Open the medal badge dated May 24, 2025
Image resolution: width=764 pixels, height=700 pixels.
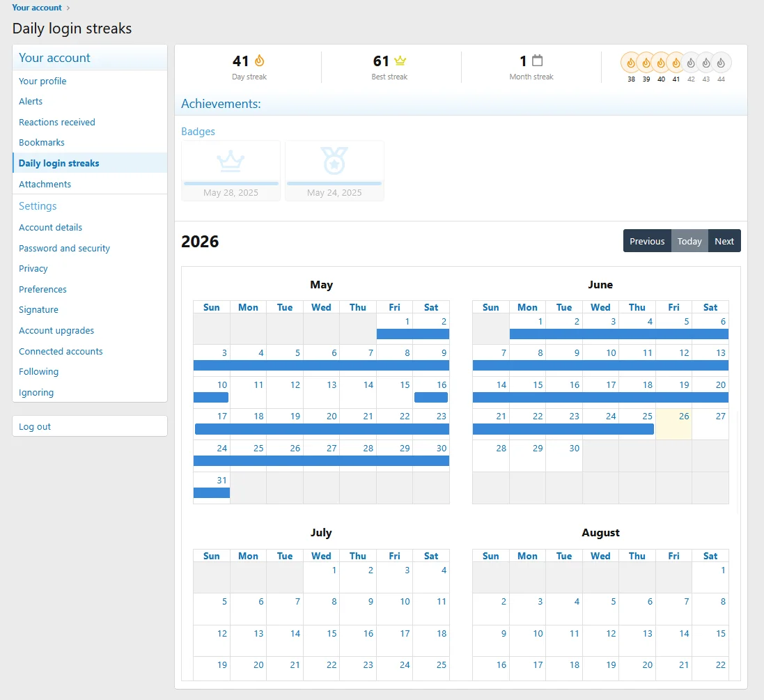(334, 171)
